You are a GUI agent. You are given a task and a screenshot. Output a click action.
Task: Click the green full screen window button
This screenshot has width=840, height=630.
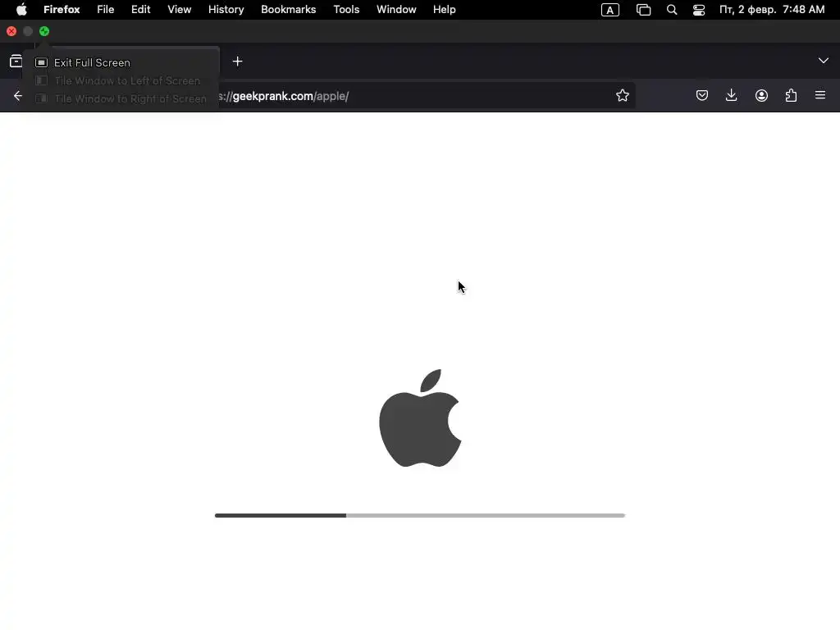pos(44,32)
